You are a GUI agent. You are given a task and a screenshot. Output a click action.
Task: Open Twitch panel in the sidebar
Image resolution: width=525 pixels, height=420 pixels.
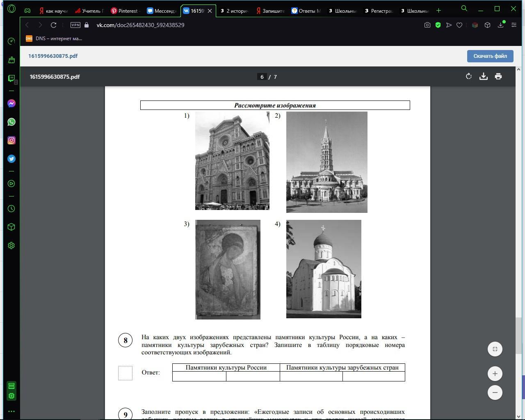(x=11, y=78)
